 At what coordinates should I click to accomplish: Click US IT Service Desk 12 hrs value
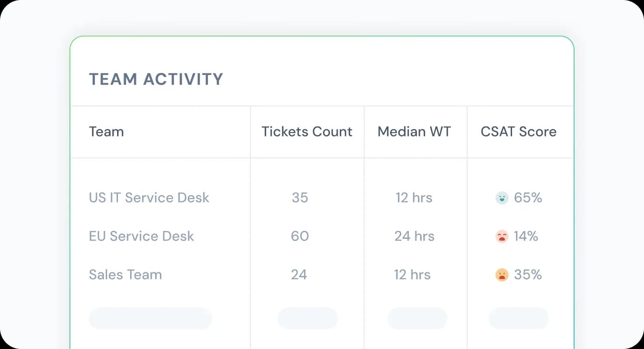click(414, 198)
